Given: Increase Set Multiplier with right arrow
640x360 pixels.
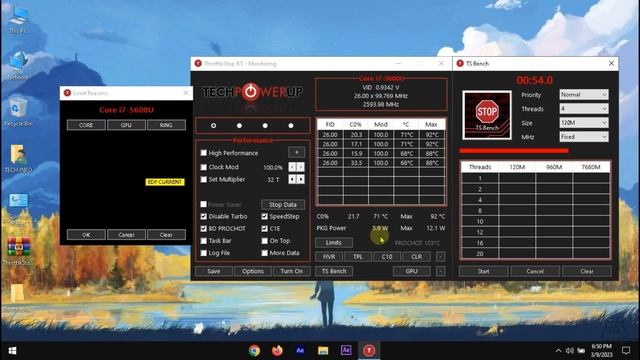Looking at the screenshot, I should tap(301, 179).
